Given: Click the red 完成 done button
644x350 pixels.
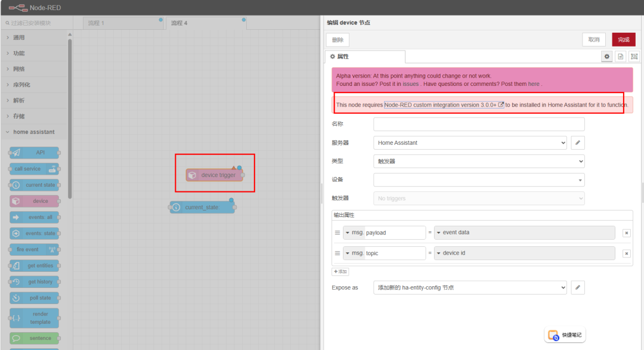Looking at the screenshot, I should point(624,39).
